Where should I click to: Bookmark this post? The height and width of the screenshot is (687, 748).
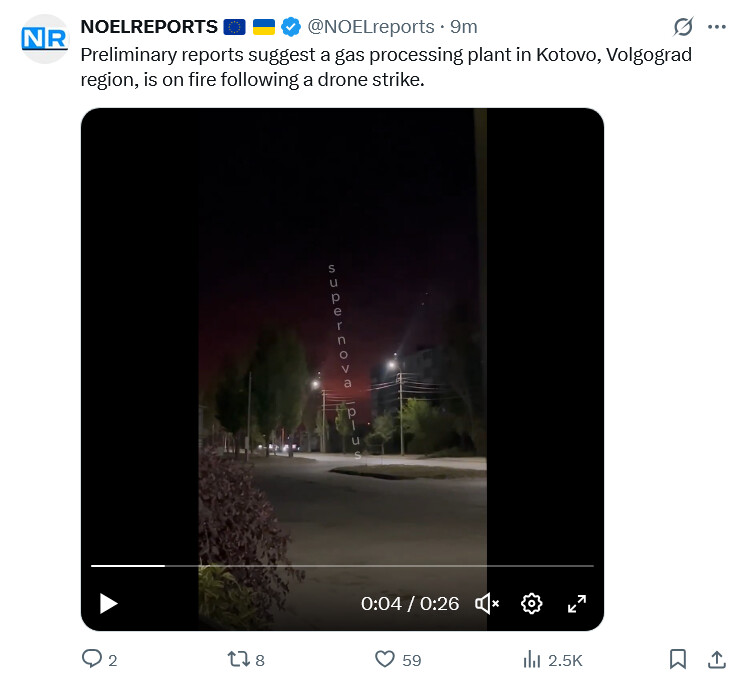pos(677,660)
